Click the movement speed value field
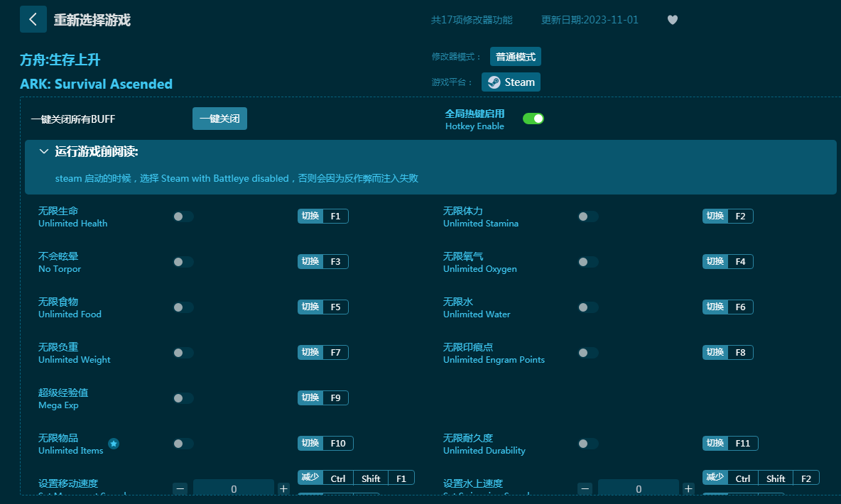This screenshot has width=841, height=504. tap(234, 488)
